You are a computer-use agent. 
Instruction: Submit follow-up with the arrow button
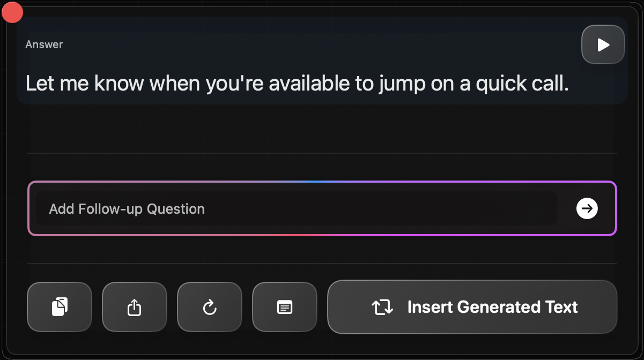587,208
